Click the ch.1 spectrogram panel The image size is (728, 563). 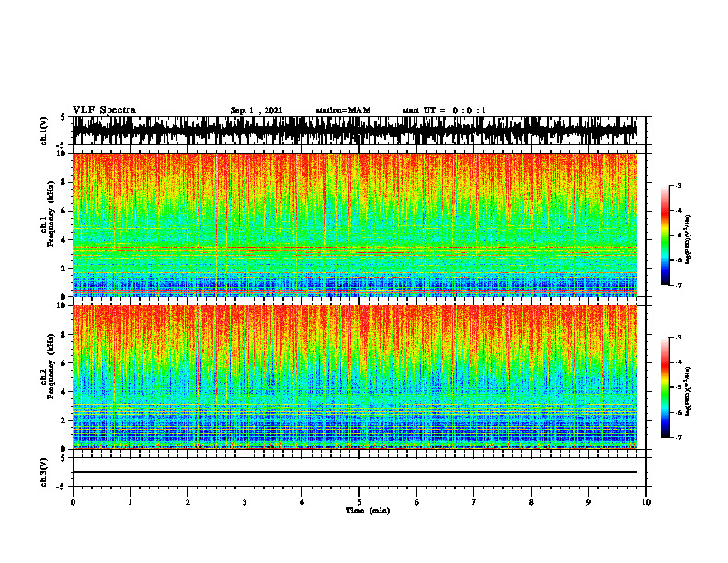click(x=355, y=224)
